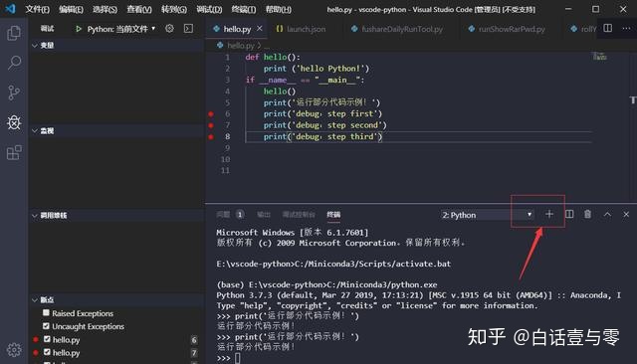Open the Search view in activity bar
637x364 pixels.
tap(14, 63)
